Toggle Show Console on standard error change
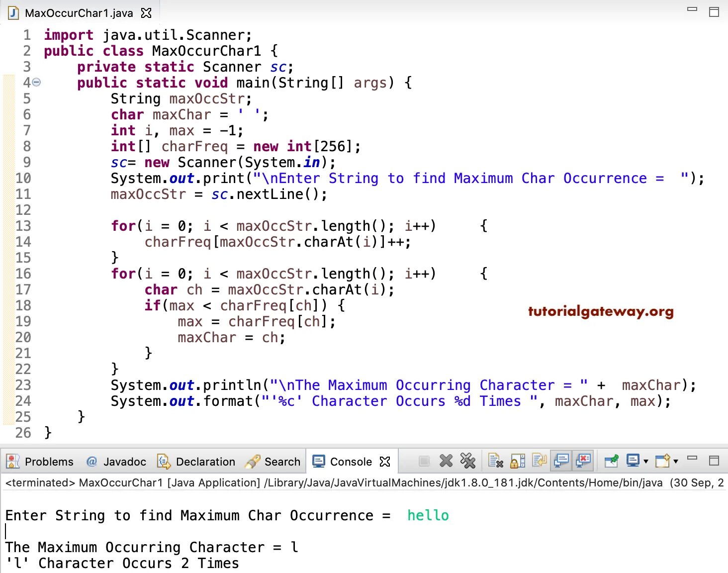728x573 pixels. (x=583, y=461)
